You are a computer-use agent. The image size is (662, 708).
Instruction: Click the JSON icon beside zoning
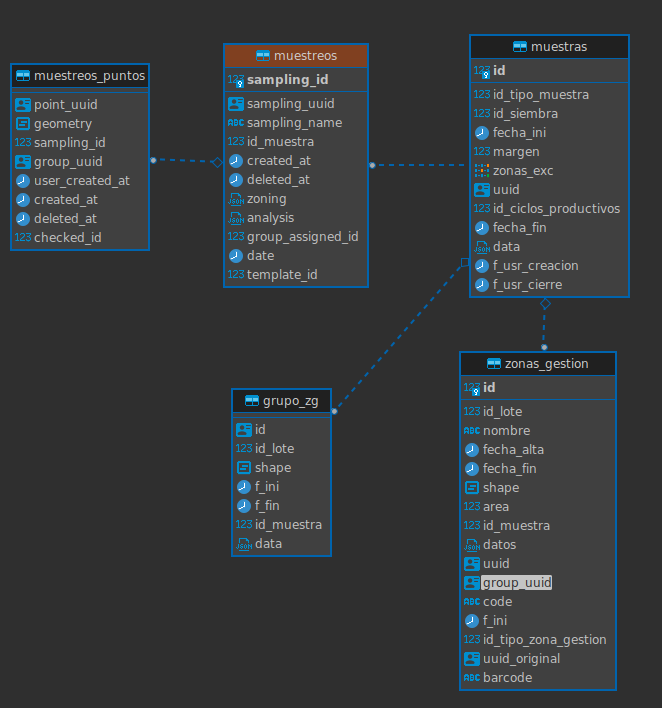tap(236, 199)
